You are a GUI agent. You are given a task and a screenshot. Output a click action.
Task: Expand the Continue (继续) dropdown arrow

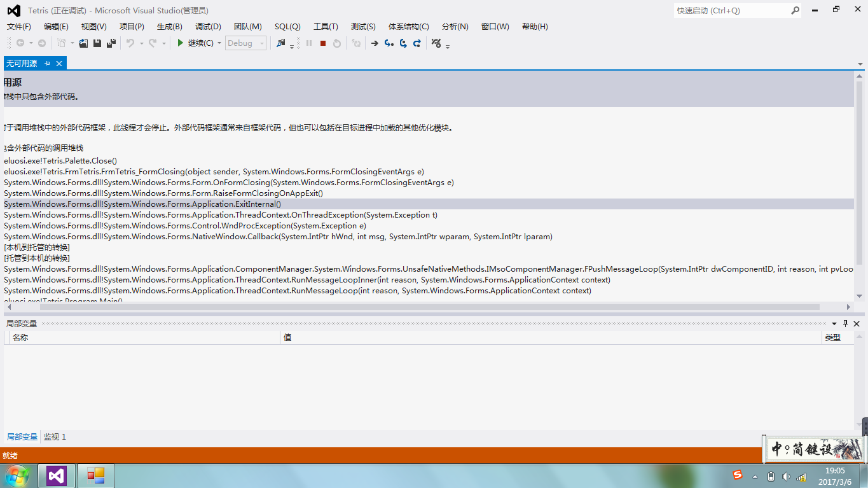point(219,43)
